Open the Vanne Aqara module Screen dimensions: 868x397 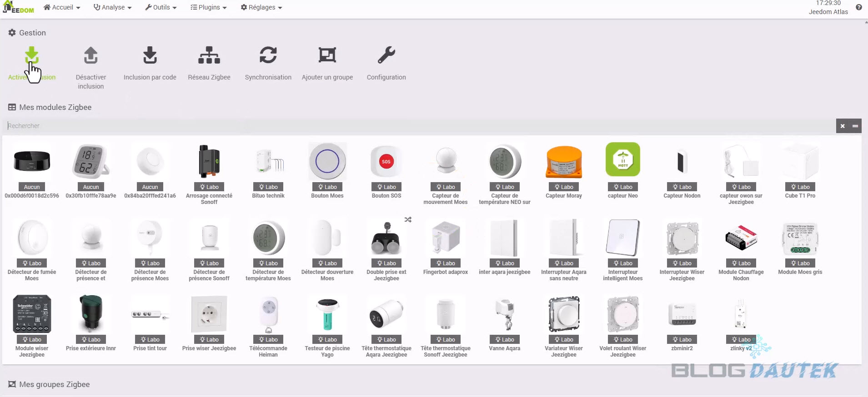click(x=505, y=315)
